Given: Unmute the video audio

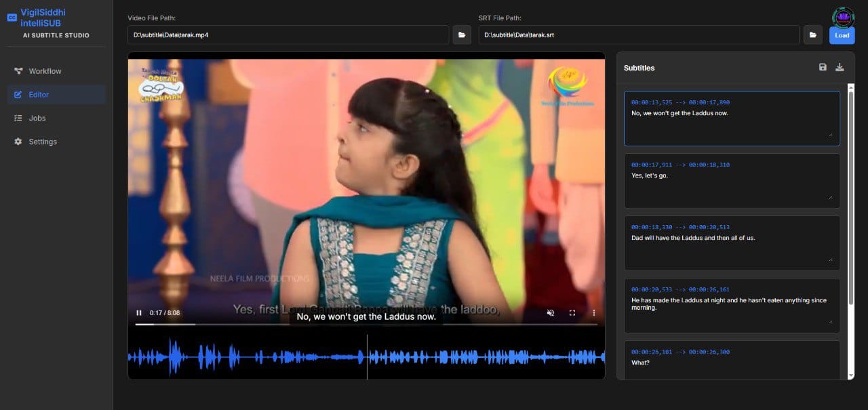Looking at the screenshot, I should (x=551, y=312).
